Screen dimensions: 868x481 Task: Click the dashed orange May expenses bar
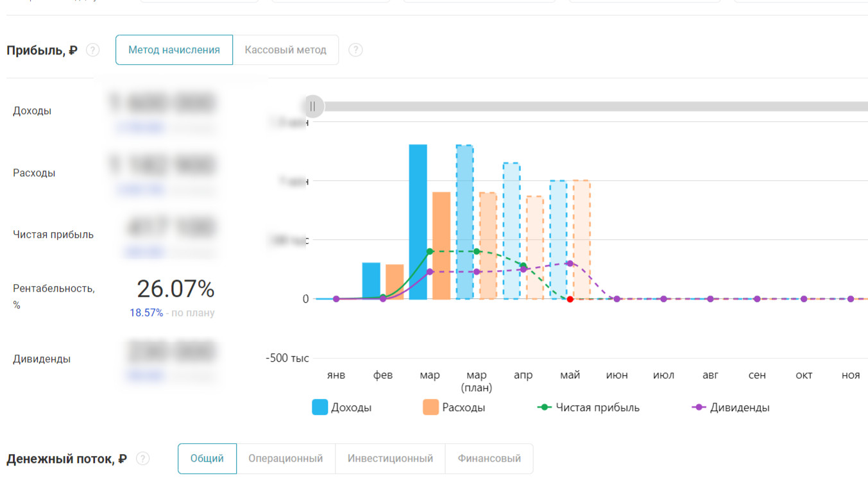pyautogui.click(x=581, y=239)
